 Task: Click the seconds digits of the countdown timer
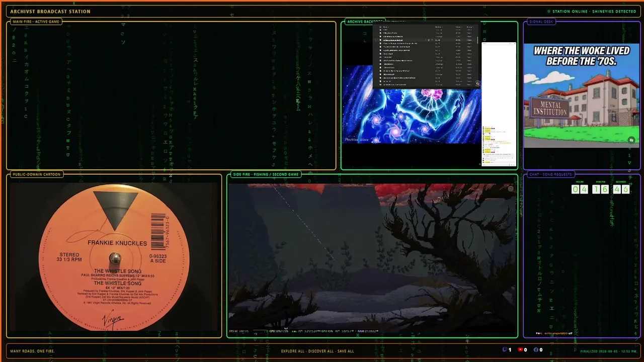click(x=621, y=190)
